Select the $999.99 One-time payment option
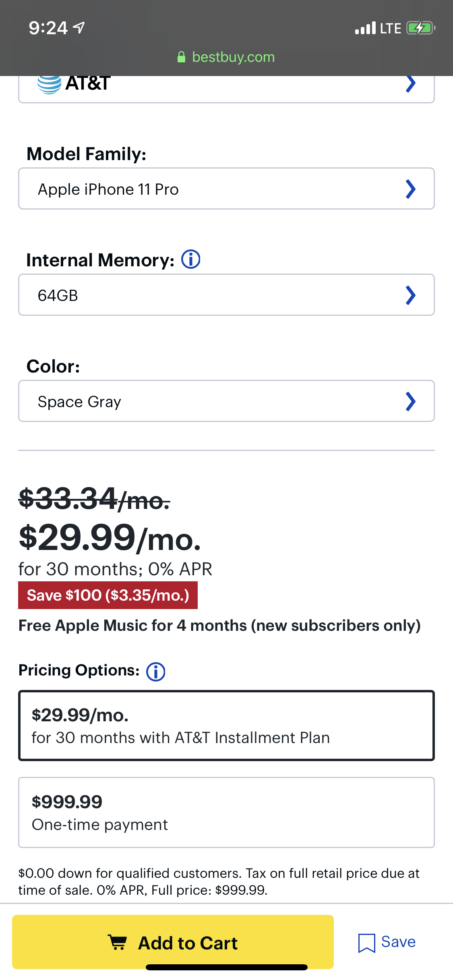The image size is (453, 980). click(226, 812)
